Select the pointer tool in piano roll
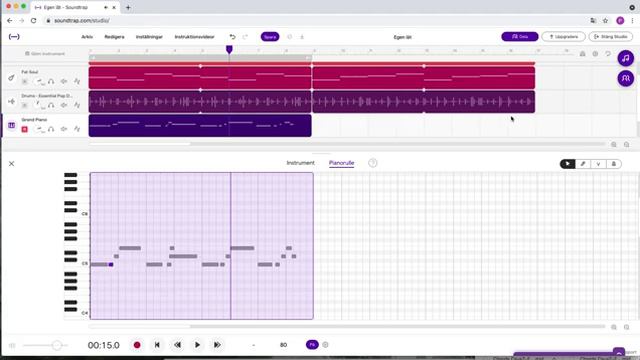The width and height of the screenshot is (640, 360). click(x=567, y=164)
